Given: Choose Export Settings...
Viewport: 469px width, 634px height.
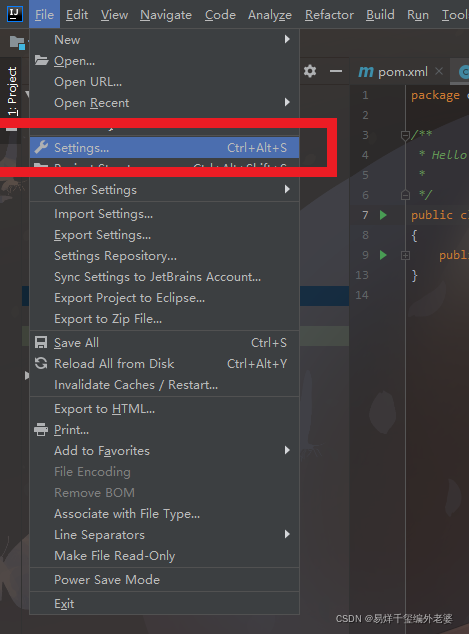Looking at the screenshot, I should [165, 235].
